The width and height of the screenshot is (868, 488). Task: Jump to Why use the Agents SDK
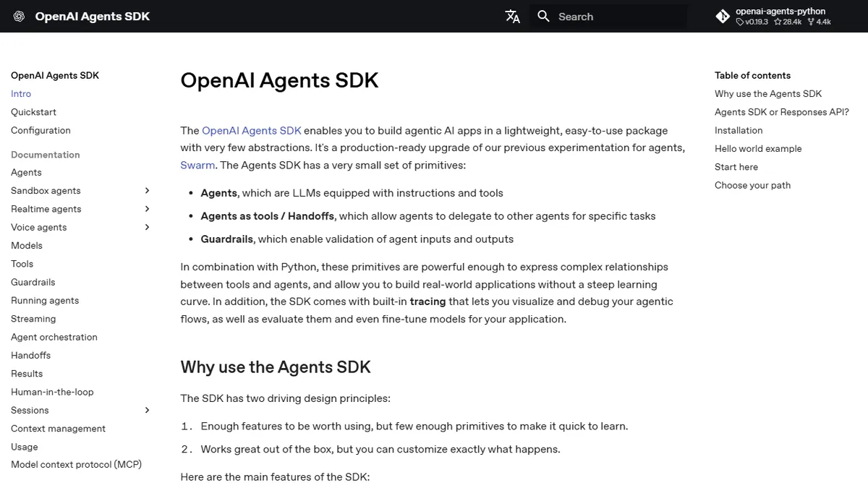point(768,94)
